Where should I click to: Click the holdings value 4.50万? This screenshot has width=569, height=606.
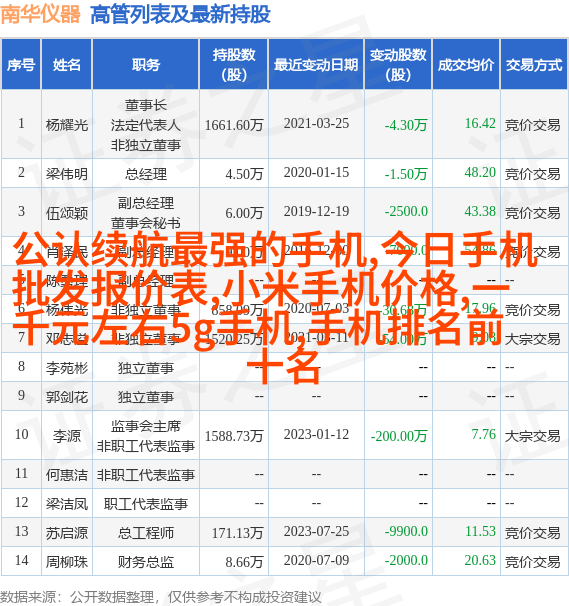[x=244, y=174]
